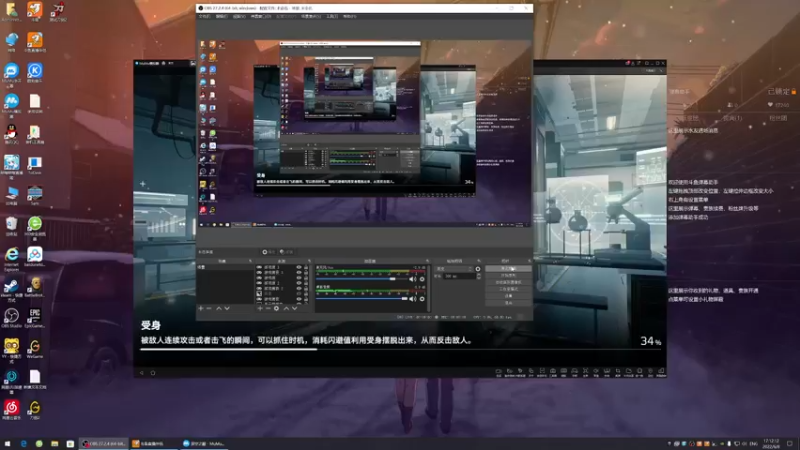This screenshot has height=450, width=800.
Task: Open transition properties gear in Scene Transitions
Action: pos(478,269)
